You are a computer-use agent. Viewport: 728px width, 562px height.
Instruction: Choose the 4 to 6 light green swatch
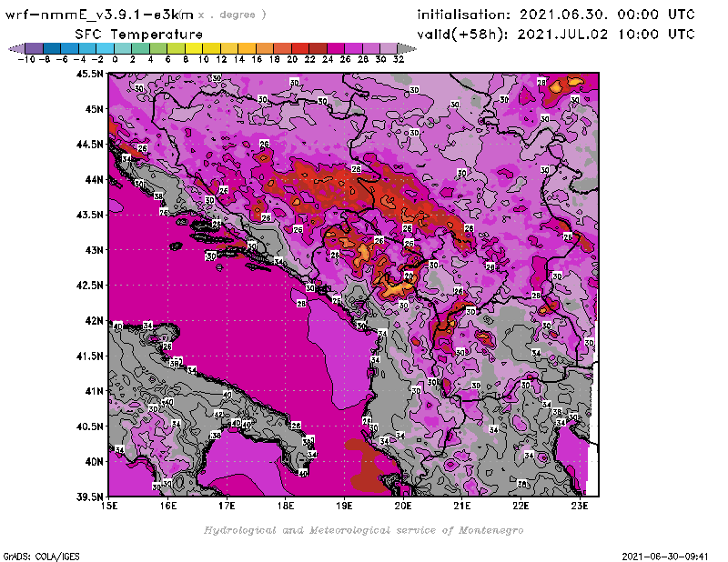157,48
